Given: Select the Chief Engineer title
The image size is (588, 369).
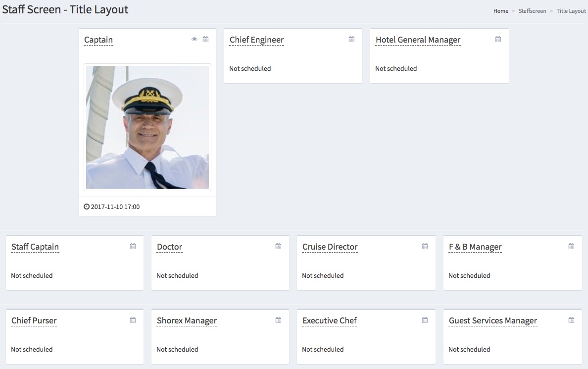Looking at the screenshot, I should (x=256, y=40).
